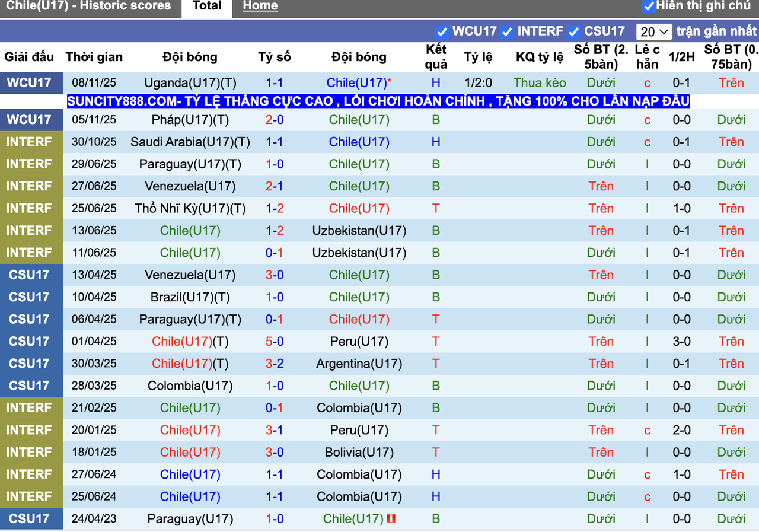
Task: Click the CSU17 label for 13/04/25 match
Action: point(29,275)
